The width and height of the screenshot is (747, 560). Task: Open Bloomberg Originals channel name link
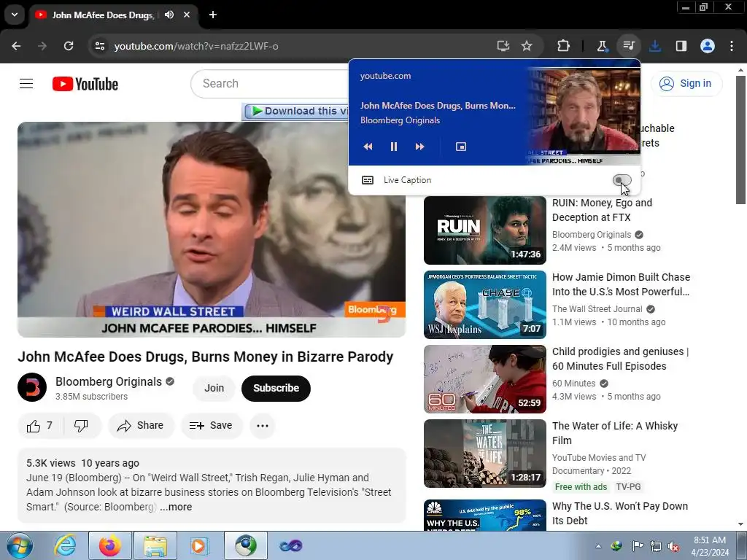[x=109, y=382]
